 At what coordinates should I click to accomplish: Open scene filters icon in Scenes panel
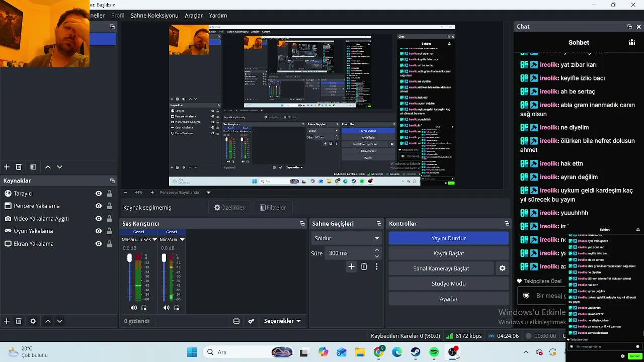(x=33, y=167)
